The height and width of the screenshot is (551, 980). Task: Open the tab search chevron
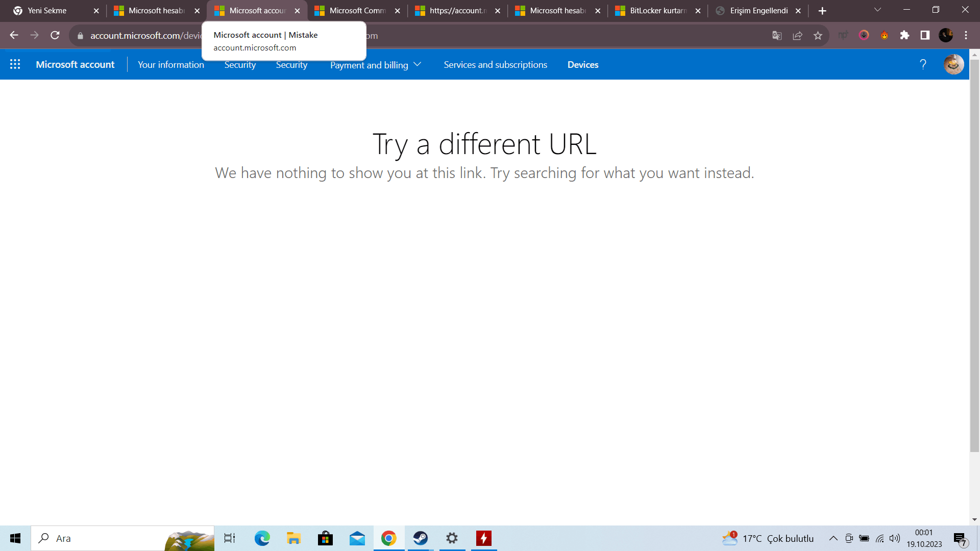[x=877, y=10]
